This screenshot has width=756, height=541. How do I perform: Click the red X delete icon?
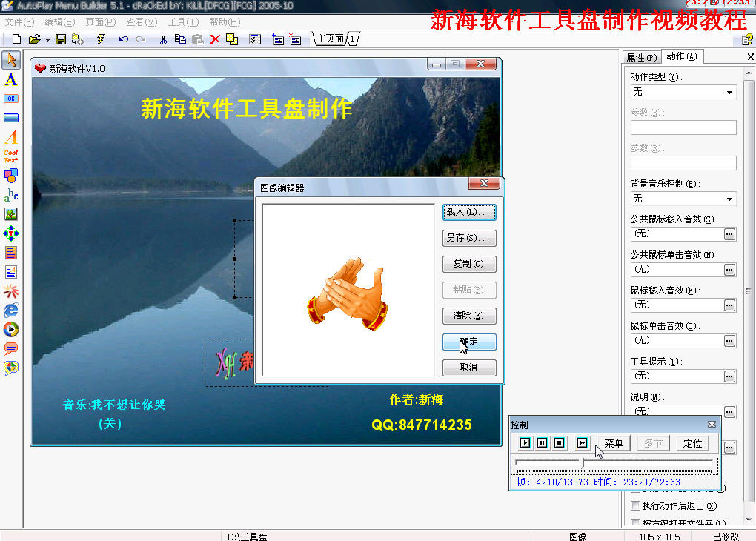(215, 39)
